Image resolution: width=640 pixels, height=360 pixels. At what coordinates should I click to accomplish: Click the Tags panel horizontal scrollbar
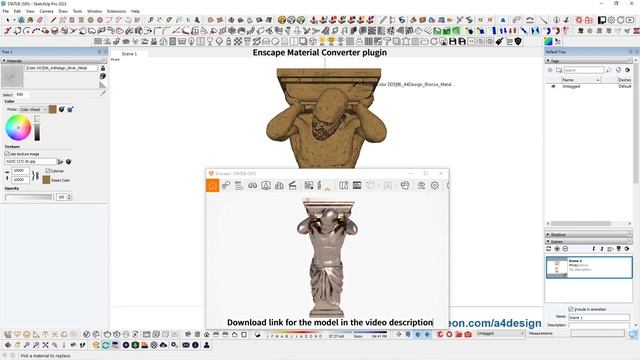click(x=589, y=223)
